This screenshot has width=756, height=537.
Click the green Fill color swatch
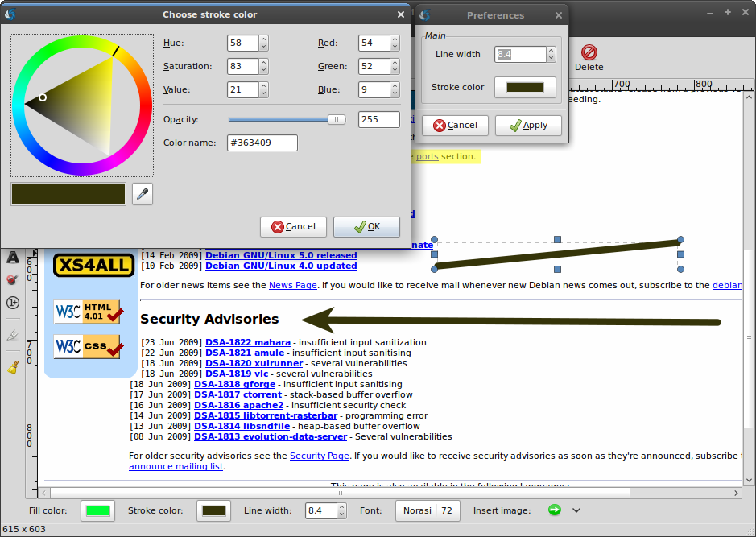pyautogui.click(x=97, y=510)
